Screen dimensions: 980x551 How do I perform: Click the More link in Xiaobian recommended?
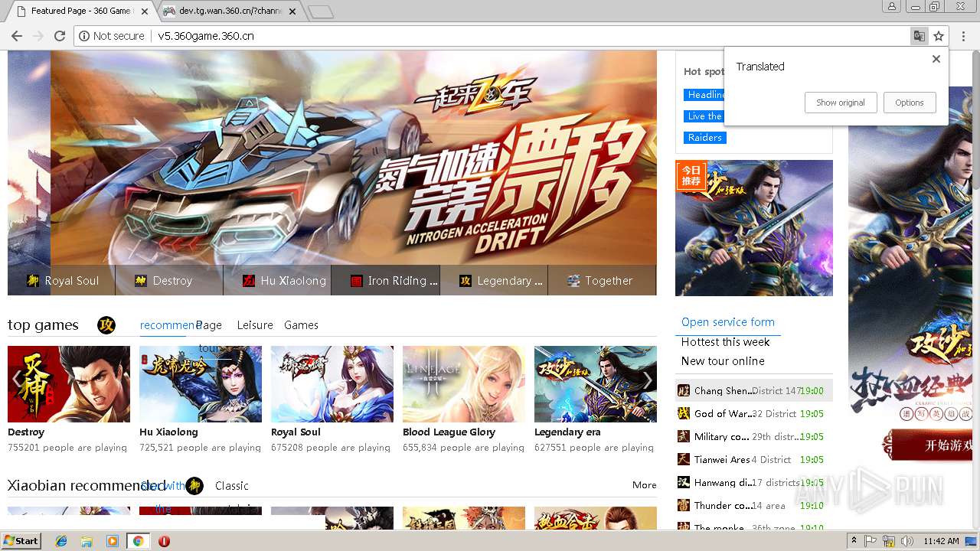coord(644,485)
